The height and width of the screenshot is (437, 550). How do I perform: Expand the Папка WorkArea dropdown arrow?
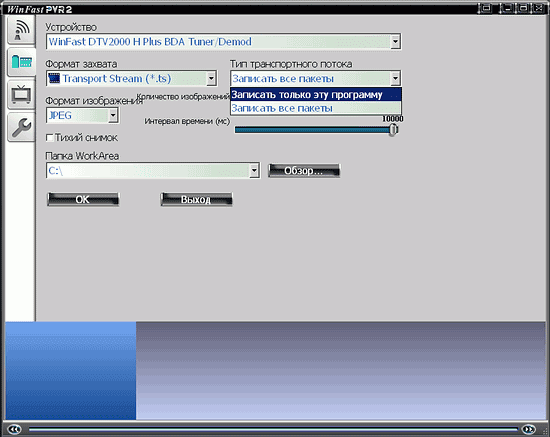(x=254, y=171)
